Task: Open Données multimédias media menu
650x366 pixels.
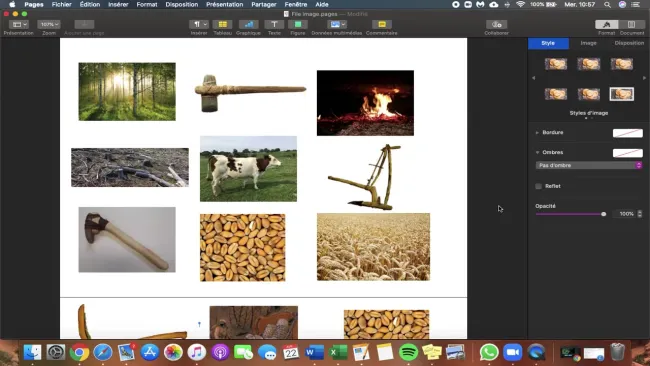Action: (x=337, y=24)
